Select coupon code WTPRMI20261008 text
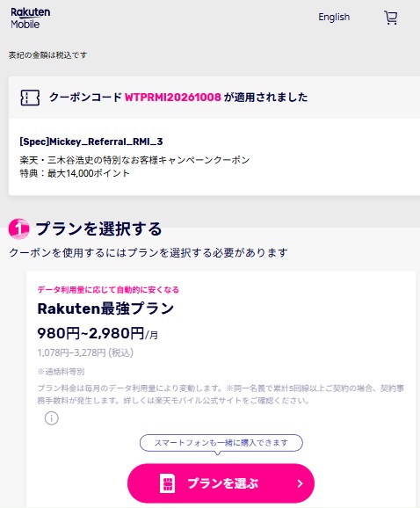This screenshot has height=508, width=420. (x=172, y=98)
